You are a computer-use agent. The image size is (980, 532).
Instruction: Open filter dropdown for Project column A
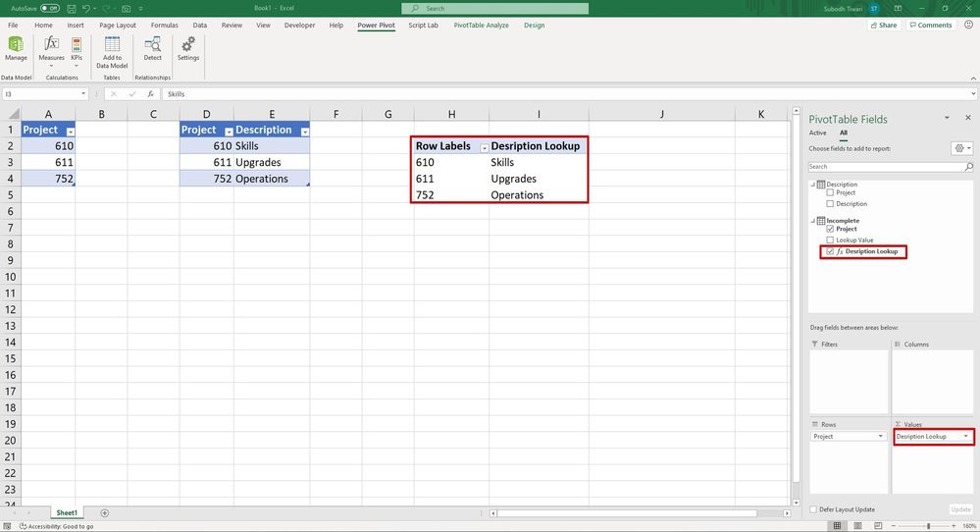[x=70, y=132]
